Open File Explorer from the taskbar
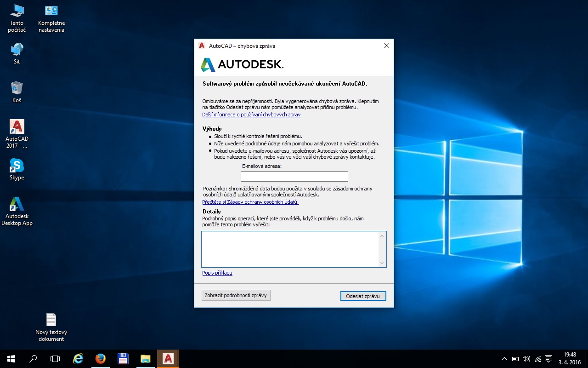This screenshot has width=588, height=368. pos(145,359)
